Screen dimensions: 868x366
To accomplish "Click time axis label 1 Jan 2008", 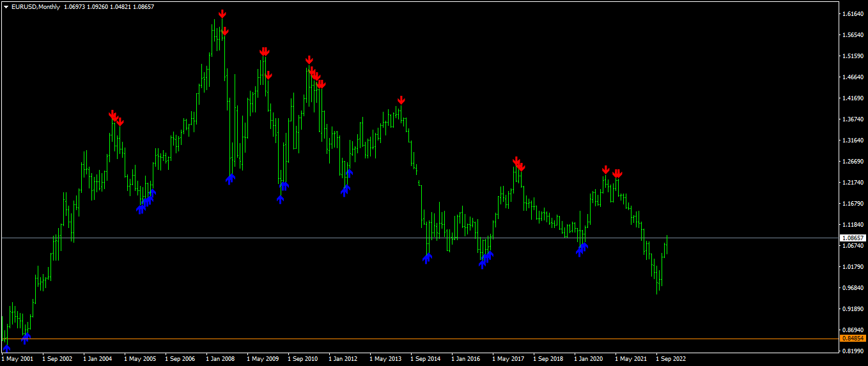I will 221,359.
